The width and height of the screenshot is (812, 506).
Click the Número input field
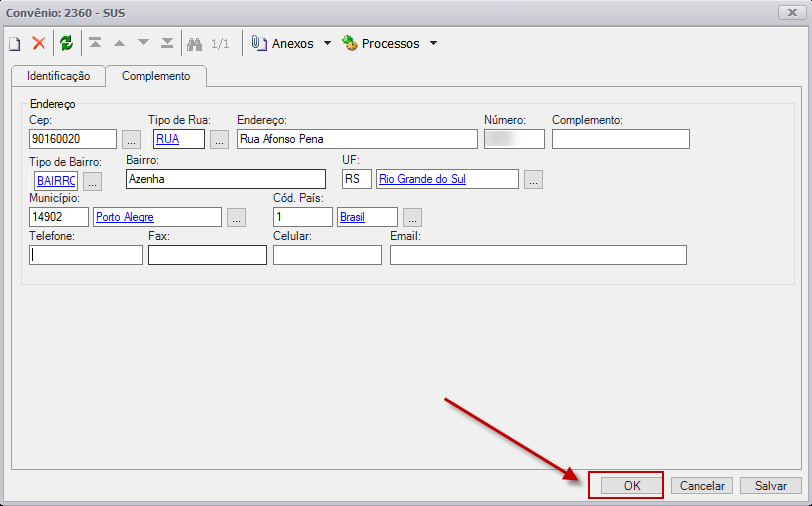coord(514,139)
